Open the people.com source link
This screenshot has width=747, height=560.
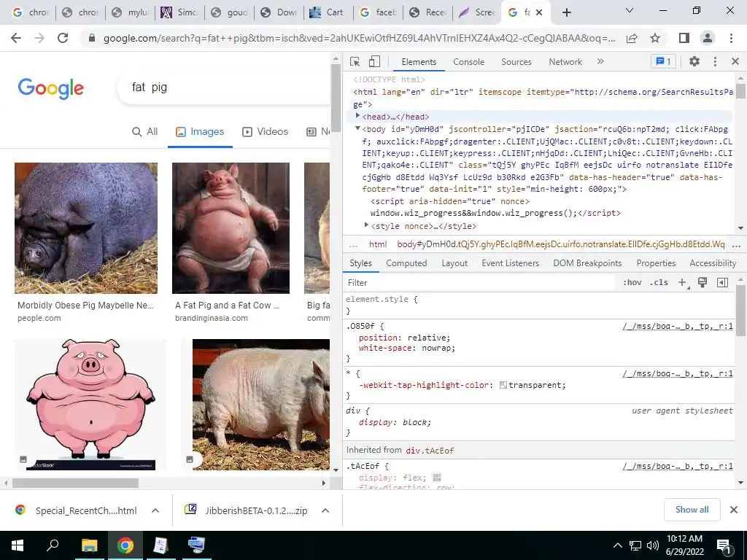coord(39,318)
